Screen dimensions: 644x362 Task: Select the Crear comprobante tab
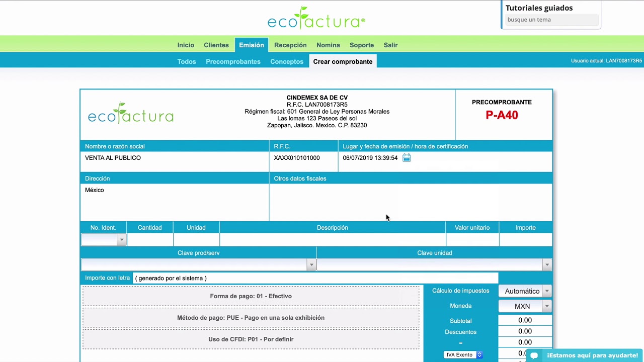pyautogui.click(x=343, y=61)
